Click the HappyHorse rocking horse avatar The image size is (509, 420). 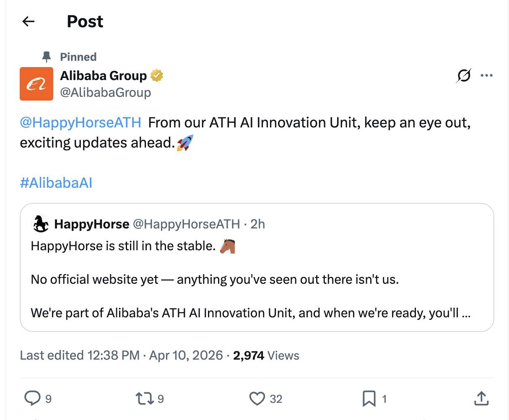click(41, 224)
